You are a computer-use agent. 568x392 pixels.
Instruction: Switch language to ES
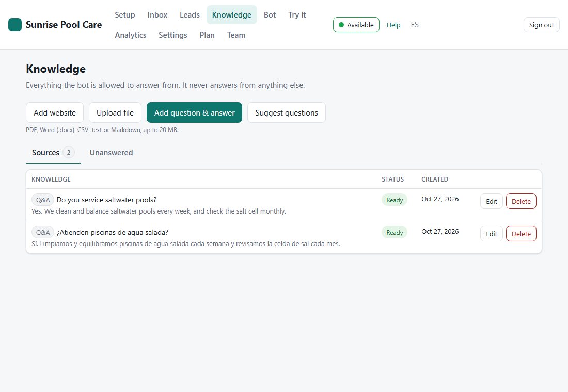click(x=415, y=25)
